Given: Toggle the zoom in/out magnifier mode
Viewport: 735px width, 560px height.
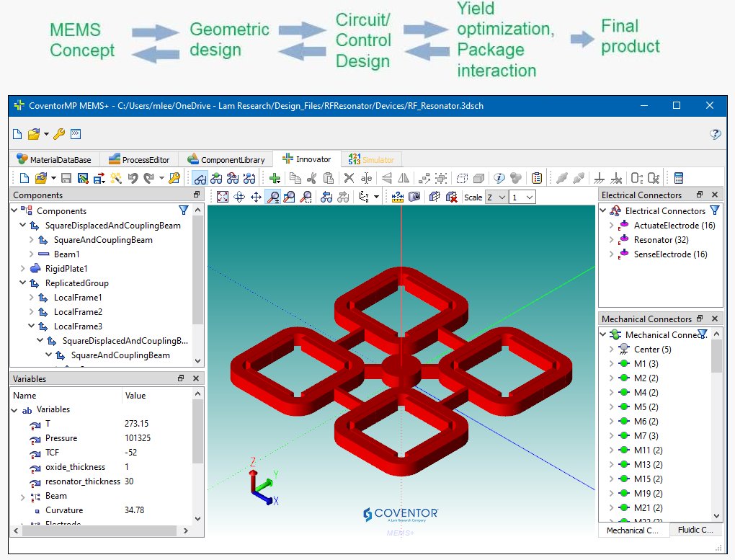Looking at the screenshot, I should tap(273, 197).
